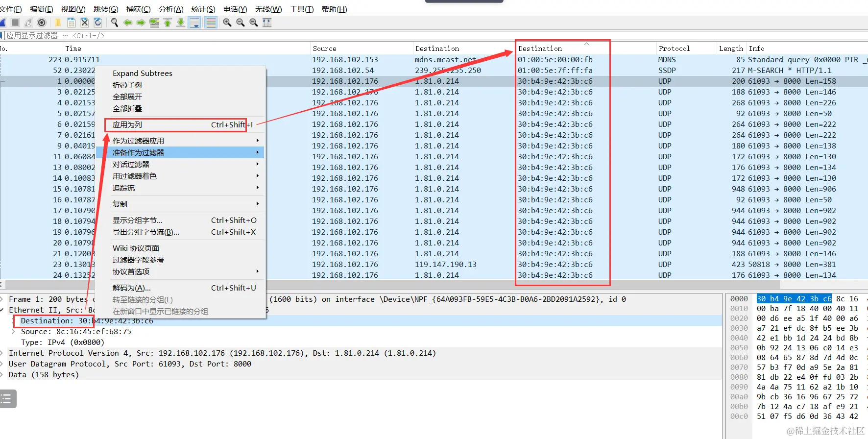Go forward to next packet arrow
The width and height of the screenshot is (868, 439).
141,23
